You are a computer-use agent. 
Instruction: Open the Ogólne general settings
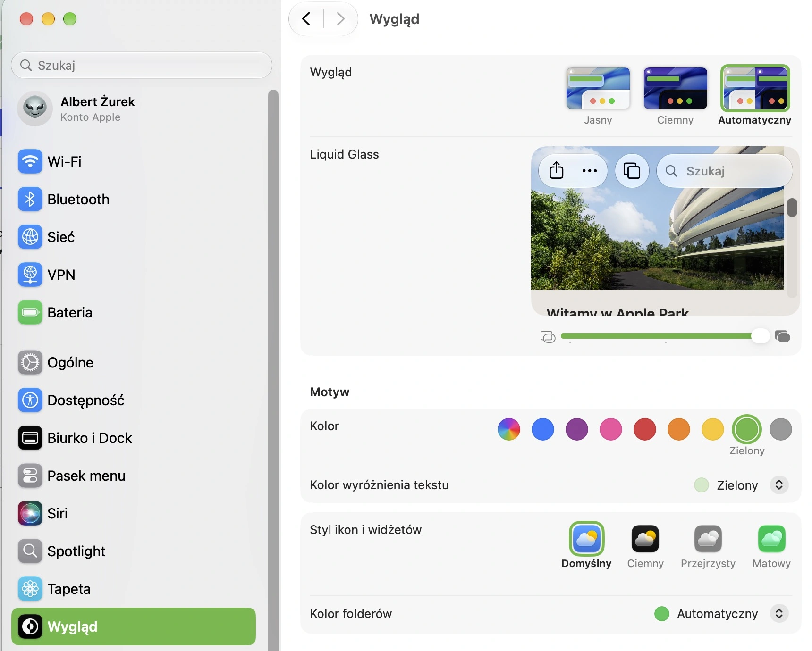click(133, 362)
